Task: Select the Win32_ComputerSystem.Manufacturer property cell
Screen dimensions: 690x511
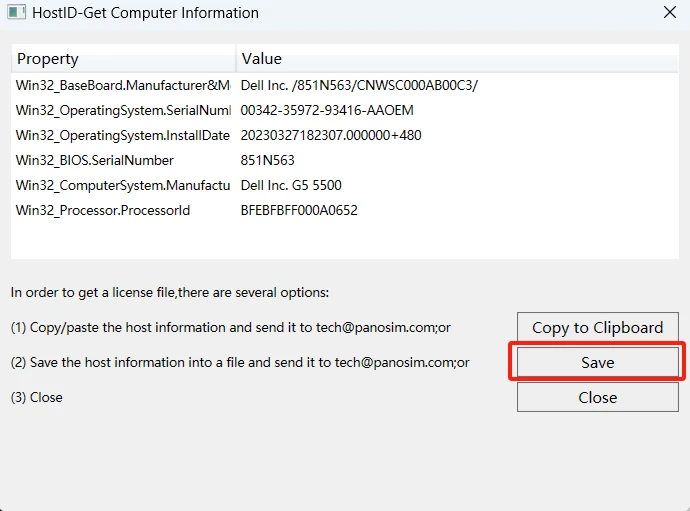Action: point(122,185)
